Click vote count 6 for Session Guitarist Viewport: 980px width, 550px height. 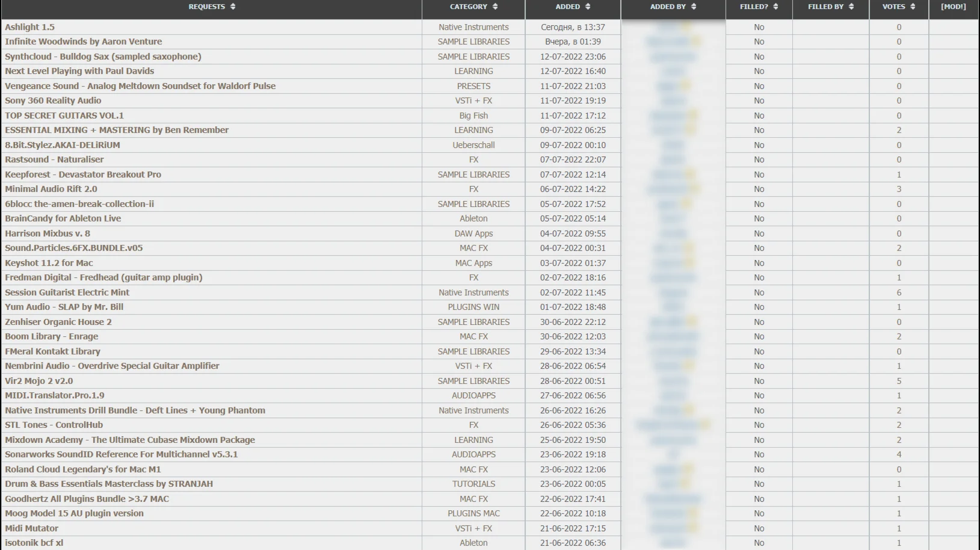[x=899, y=292]
